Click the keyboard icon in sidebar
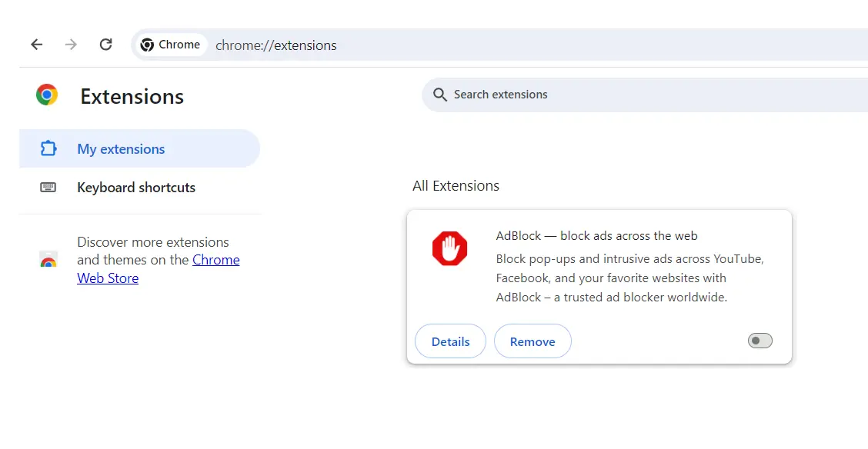868x449 pixels. [x=48, y=187]
